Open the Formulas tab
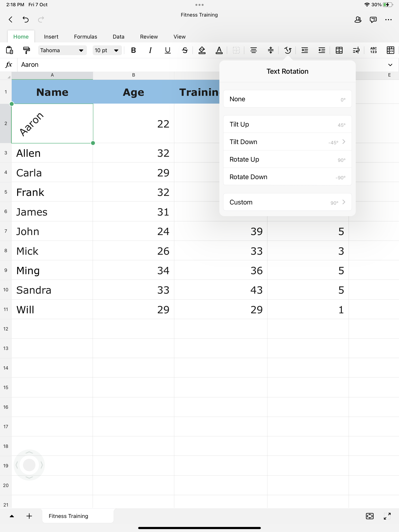Viewport: 399px width, 532px height. pos(86,37)
